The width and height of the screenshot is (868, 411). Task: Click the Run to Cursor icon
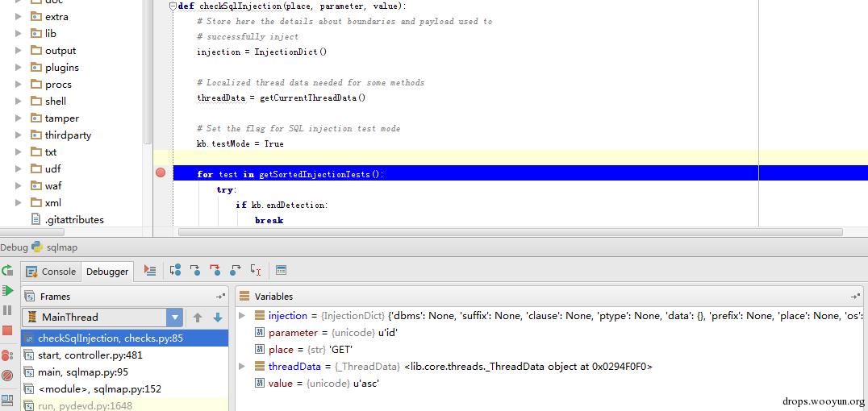coord(256,271)
